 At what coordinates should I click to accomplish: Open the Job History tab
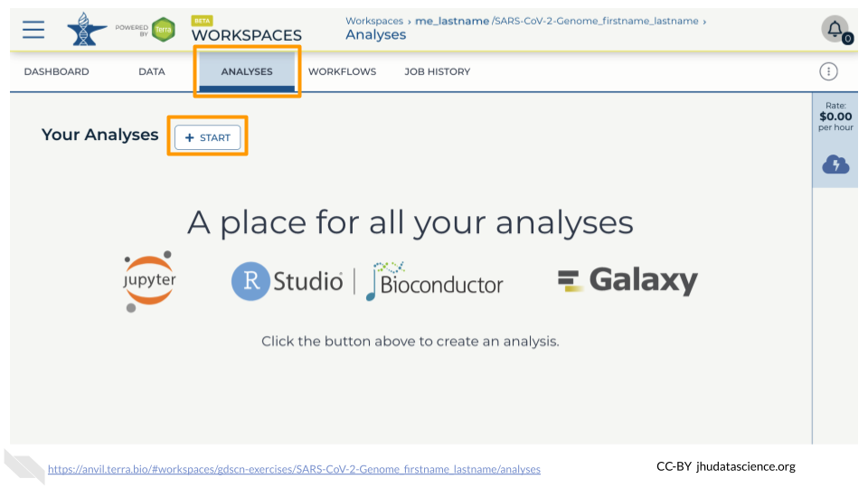pyautogui.click(x=438, y=71)
